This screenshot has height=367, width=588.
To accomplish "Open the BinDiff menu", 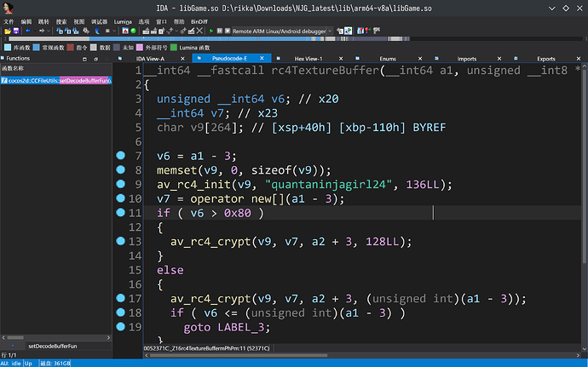I will tap(199, 22).
